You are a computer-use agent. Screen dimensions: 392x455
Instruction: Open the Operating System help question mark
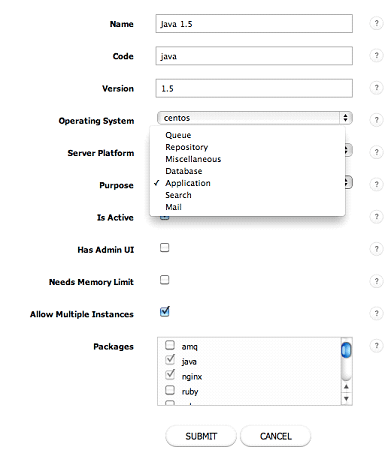pos(376,120)
